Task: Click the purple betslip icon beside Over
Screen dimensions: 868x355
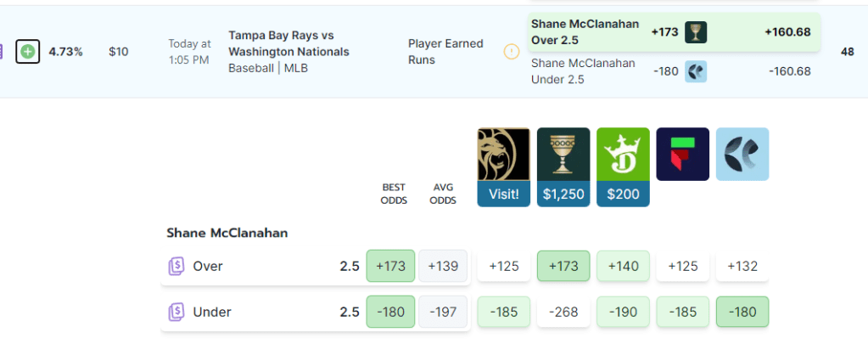Action: point(176,267)
